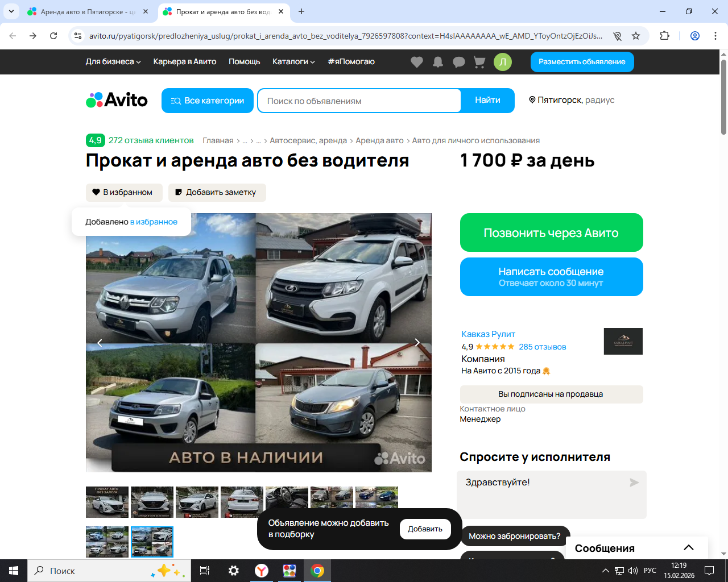Open Помощь menu item
The height and width of the screenshot is (582, 728).
click(245, 62)
